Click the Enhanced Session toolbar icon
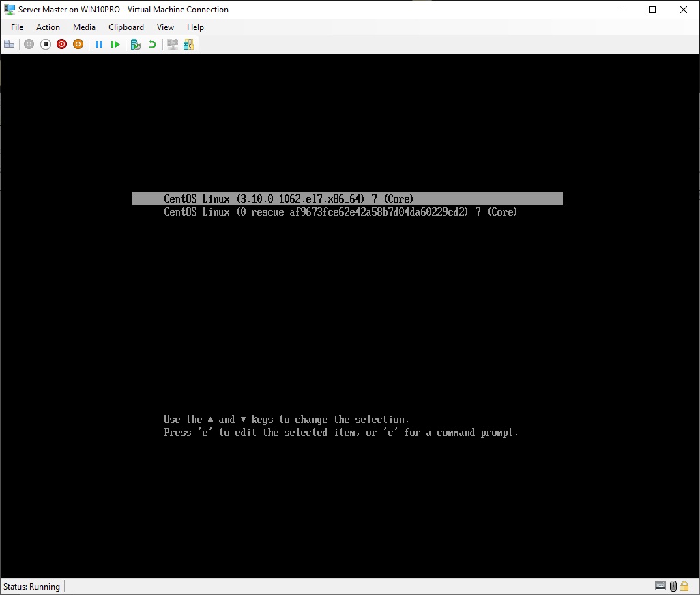This screenshot has width=700, height=595. 173,44
